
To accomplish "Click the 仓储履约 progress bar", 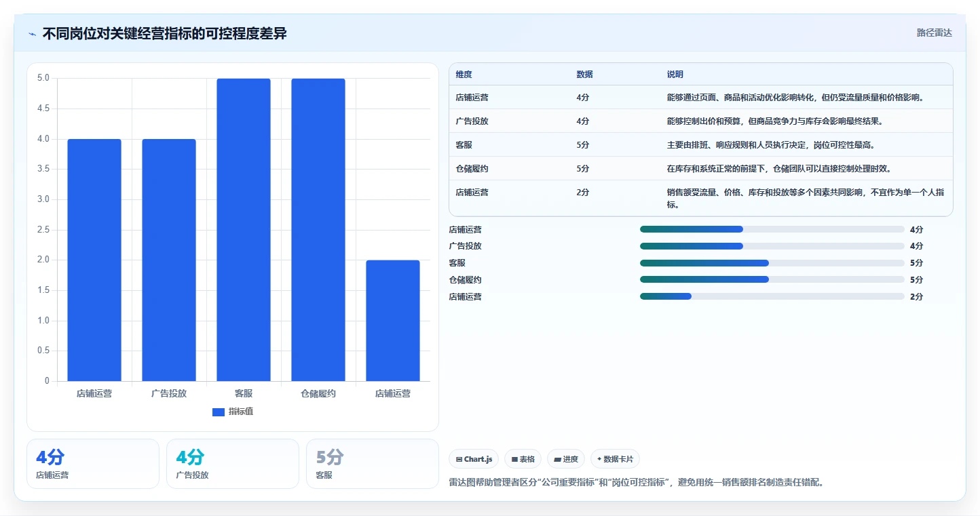I will pos(772,280).
